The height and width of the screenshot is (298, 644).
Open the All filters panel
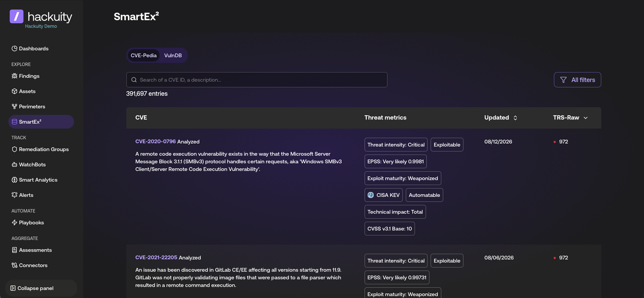pos(577,80)
